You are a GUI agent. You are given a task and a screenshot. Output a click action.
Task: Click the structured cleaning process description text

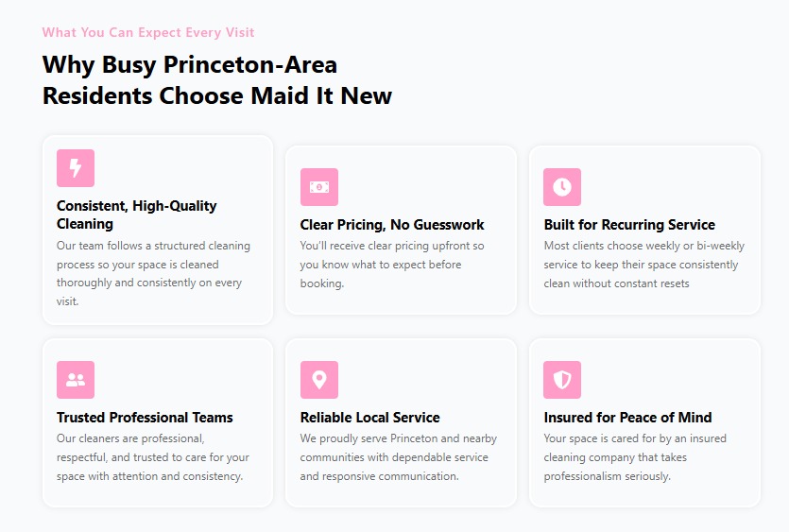153,273
